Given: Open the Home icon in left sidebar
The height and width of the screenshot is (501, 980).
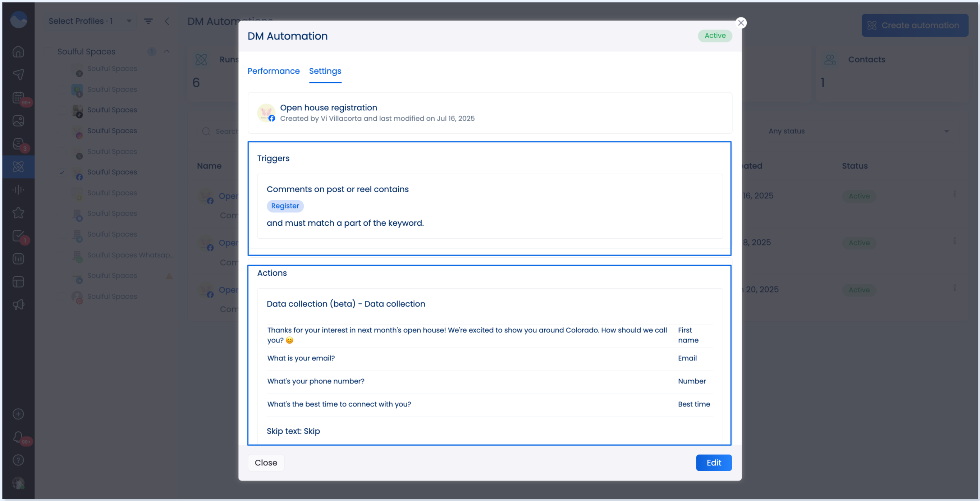Looking at the screenshot, I should [x=18, y=51].
